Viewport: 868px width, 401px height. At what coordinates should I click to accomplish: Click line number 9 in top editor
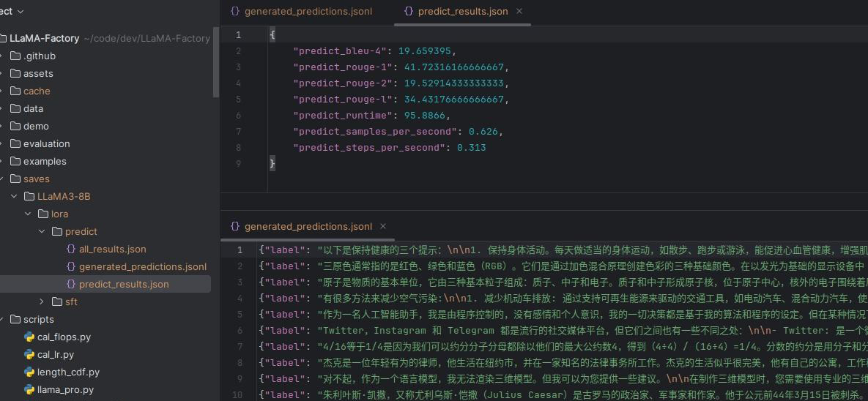coord(238,164)
